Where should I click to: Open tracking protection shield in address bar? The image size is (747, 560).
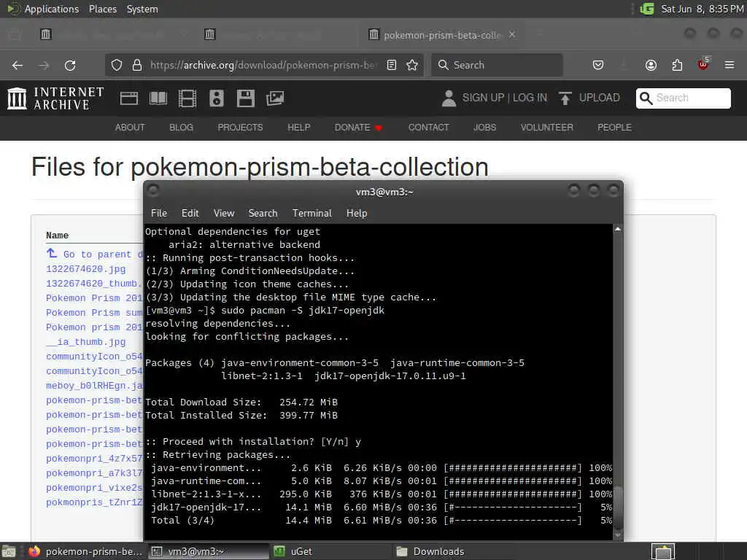tap(117, 65)
